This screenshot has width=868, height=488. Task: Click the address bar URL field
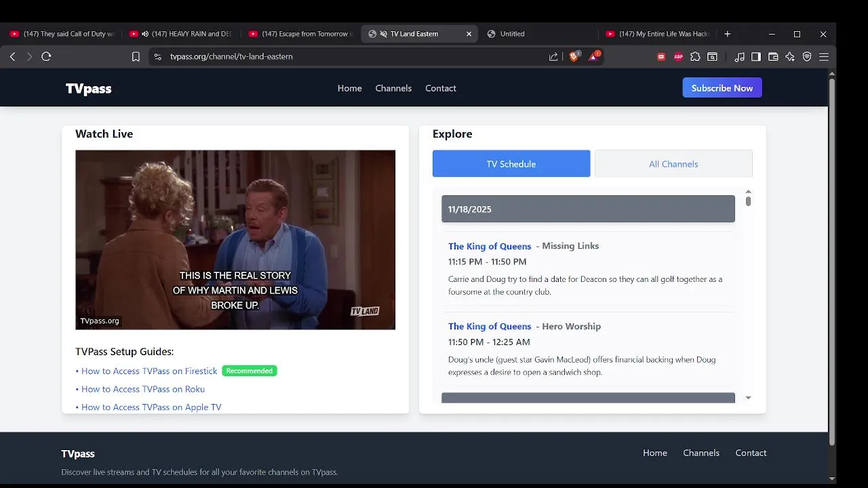(x=353, y=57)
